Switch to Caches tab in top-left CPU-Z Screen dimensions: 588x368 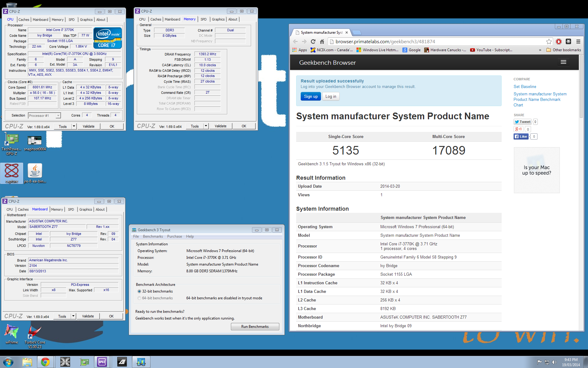click(x=24, y=20)
